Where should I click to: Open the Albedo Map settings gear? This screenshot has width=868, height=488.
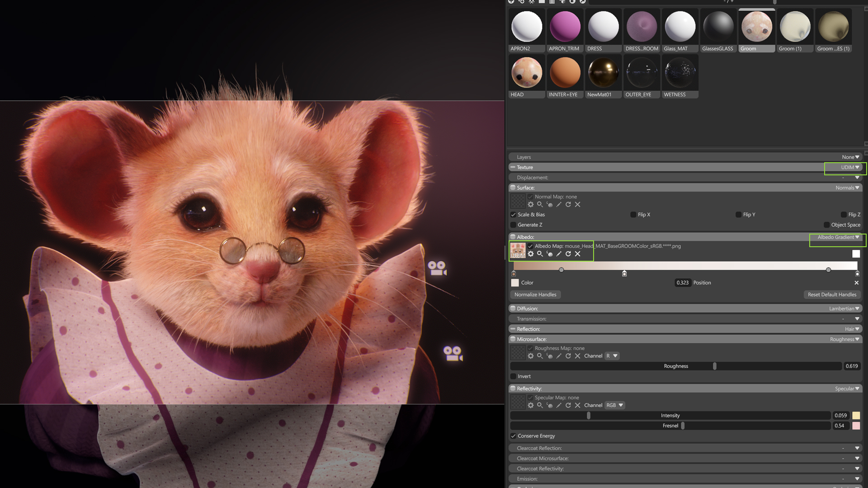pyautogui.click(x=531, y=254)
